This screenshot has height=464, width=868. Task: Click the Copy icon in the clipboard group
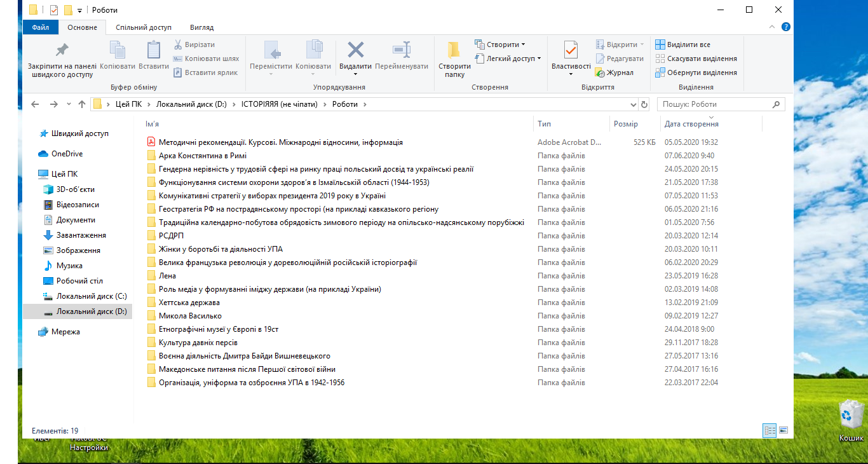pyautogui.click(x=118, y=50)
